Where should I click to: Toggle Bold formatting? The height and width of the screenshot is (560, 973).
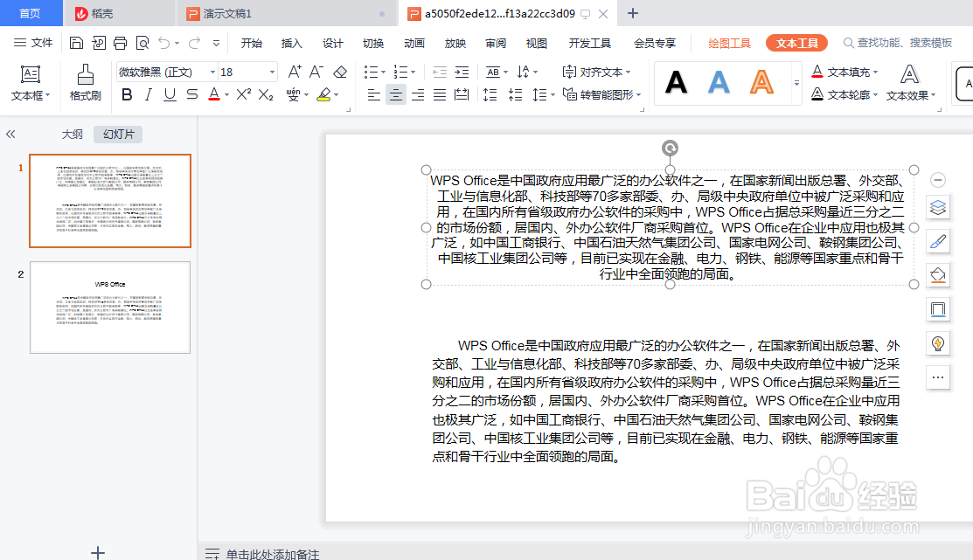(x=127, y=95)
